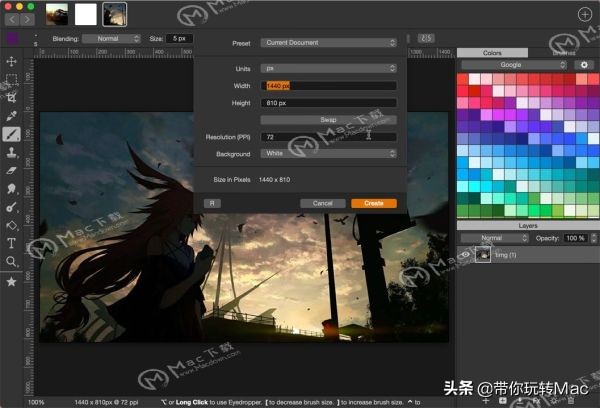
Task: Select the Crop tool
Action: pyautogui.click(x=11, y=98)
